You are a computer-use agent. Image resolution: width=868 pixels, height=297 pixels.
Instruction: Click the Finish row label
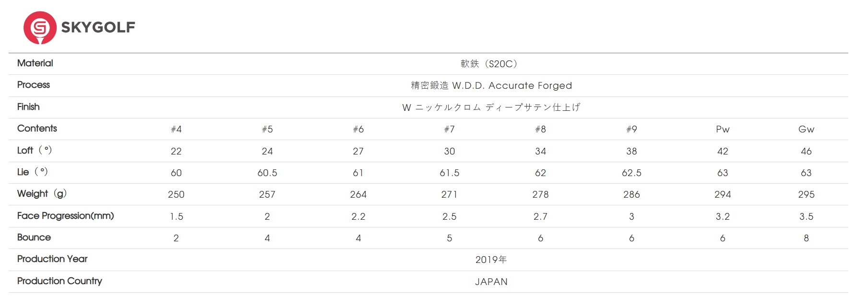28,107
